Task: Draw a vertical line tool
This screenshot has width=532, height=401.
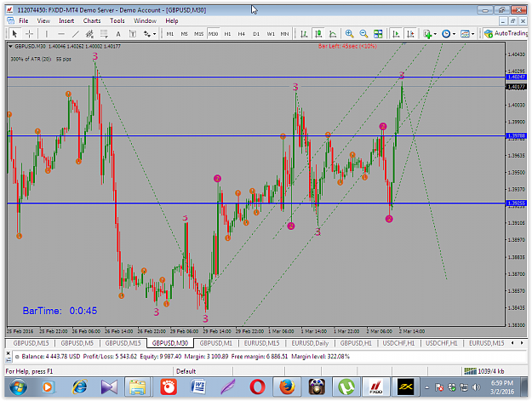Action: tap(47, 33)
